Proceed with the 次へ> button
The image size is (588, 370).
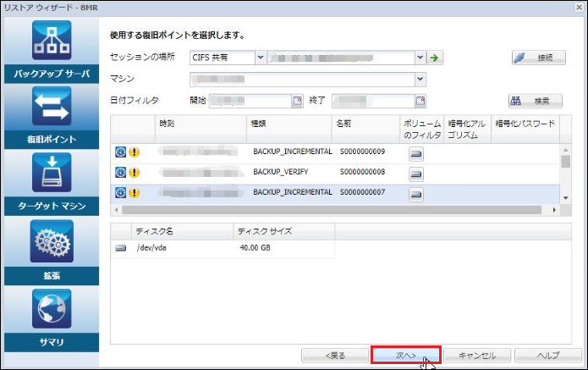pos(406,355)
